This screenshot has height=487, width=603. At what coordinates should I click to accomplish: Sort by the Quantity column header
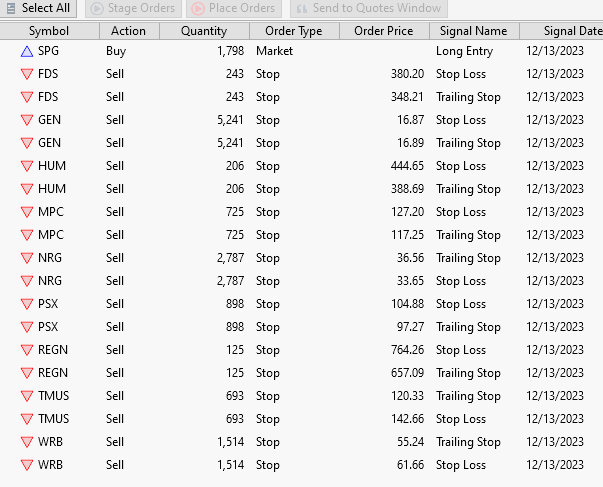pos(204,31)
